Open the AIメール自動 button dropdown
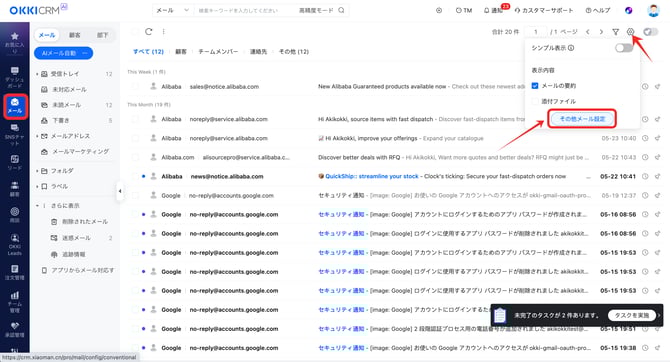This screenshot has width=670, height=362. pos(85,53)
